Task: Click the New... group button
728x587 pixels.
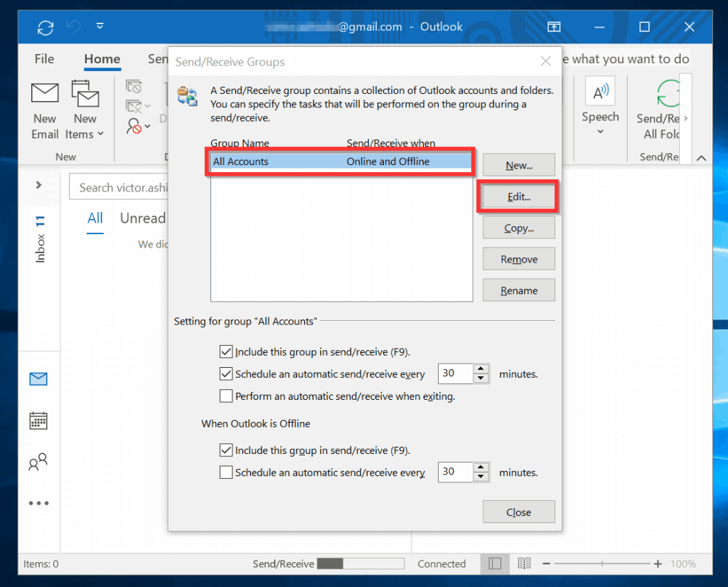Action: tap(518, 166)
